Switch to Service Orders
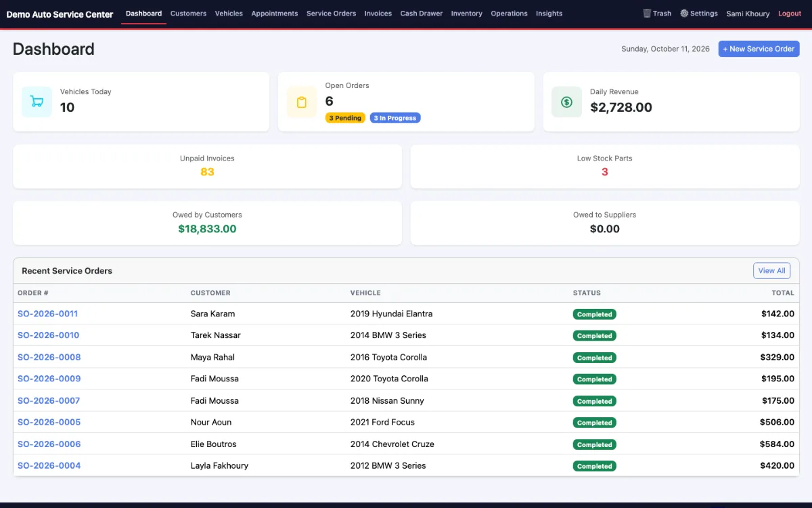 tap(331, 14)
